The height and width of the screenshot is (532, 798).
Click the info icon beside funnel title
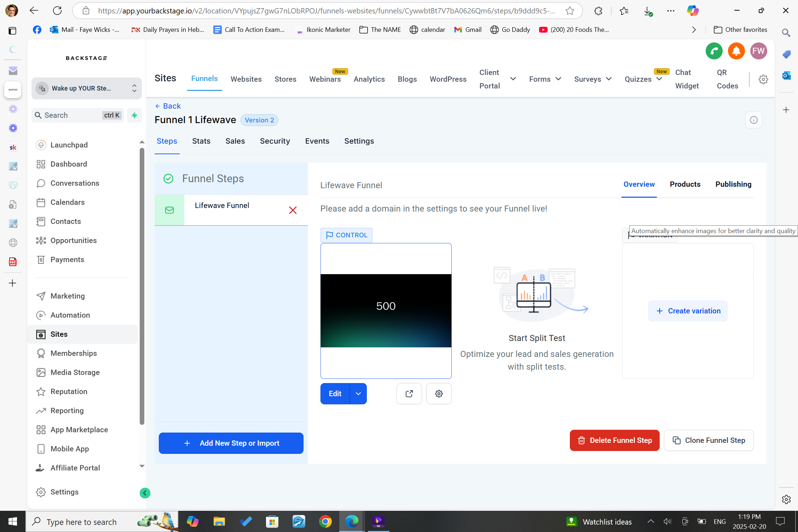point(753,120)
